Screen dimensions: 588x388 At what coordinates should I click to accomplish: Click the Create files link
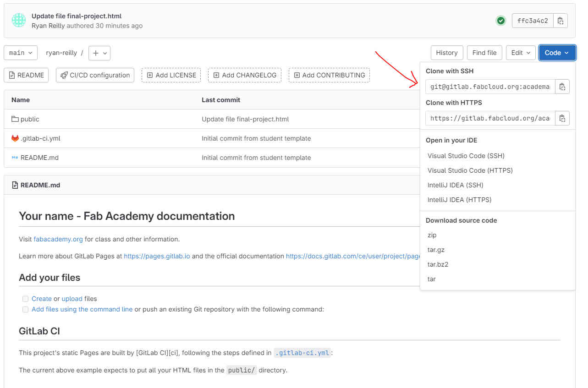point(42,299)
